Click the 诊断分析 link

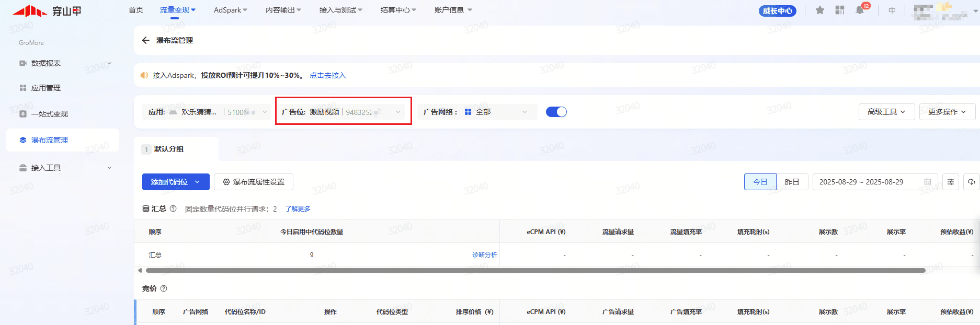point(485,254)
